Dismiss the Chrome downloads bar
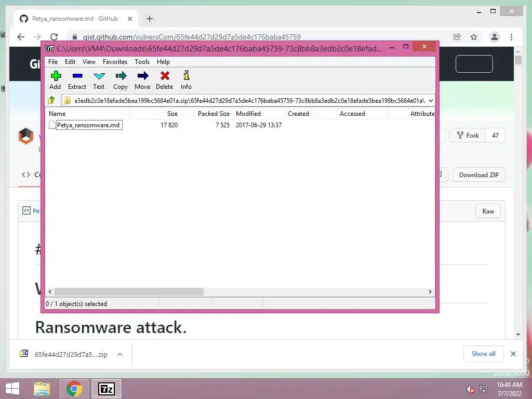 (x=513, y=354)
